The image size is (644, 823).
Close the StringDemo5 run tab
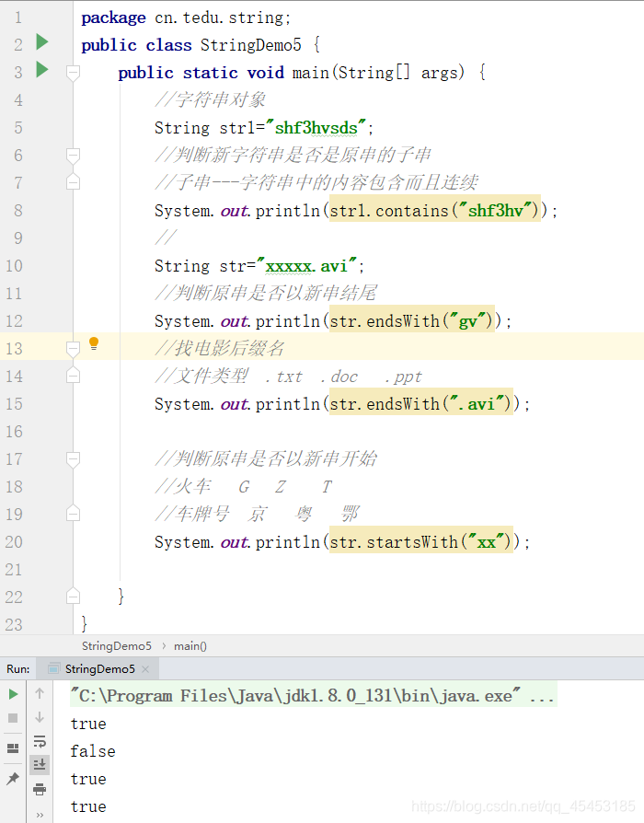(145, 669)
